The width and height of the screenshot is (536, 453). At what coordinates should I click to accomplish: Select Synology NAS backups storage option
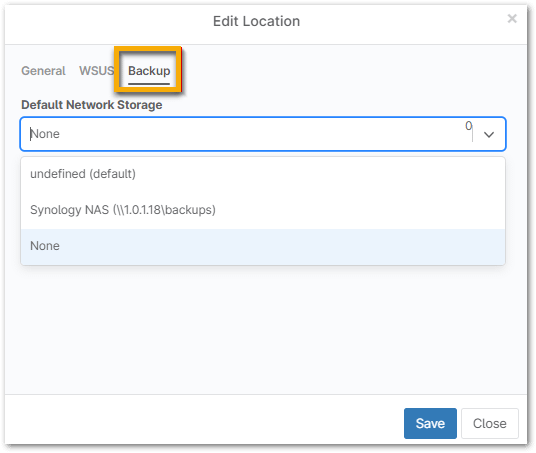coord(263,210)
